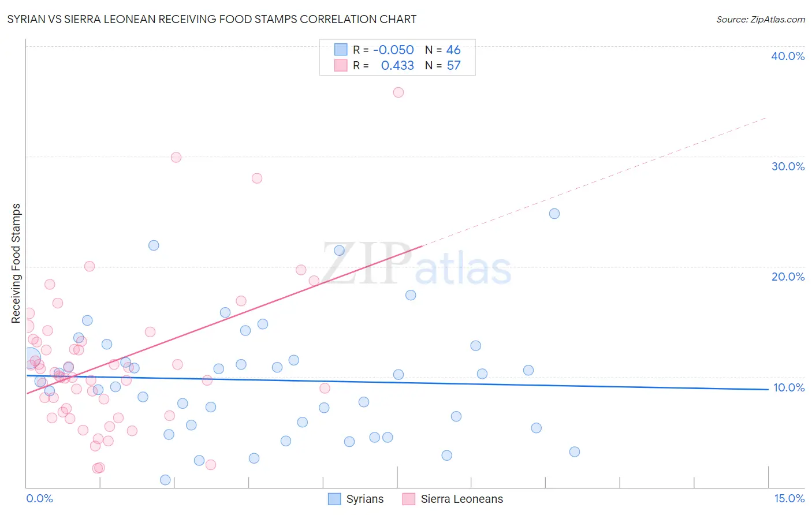Click the blue data point near 25%

554,214
